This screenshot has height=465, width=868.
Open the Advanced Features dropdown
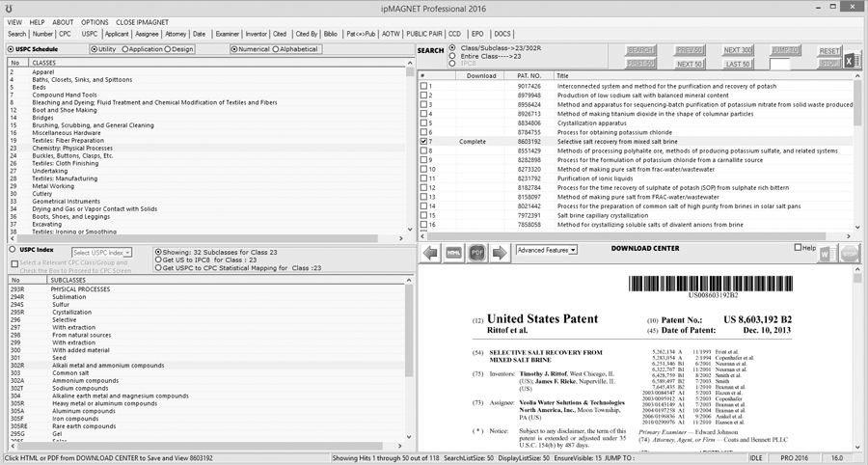(574, 250)
